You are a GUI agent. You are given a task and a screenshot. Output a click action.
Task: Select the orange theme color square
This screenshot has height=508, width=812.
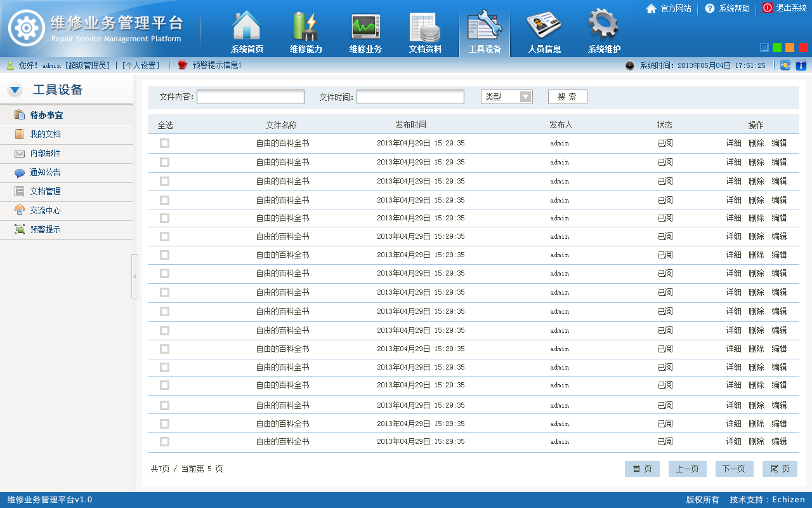tap(790, 48)
